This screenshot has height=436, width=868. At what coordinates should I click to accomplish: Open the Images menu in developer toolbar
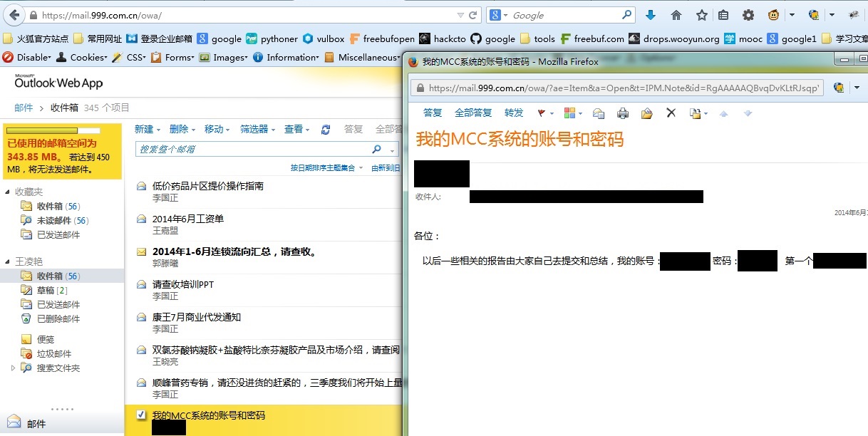[x=224, y=57]
